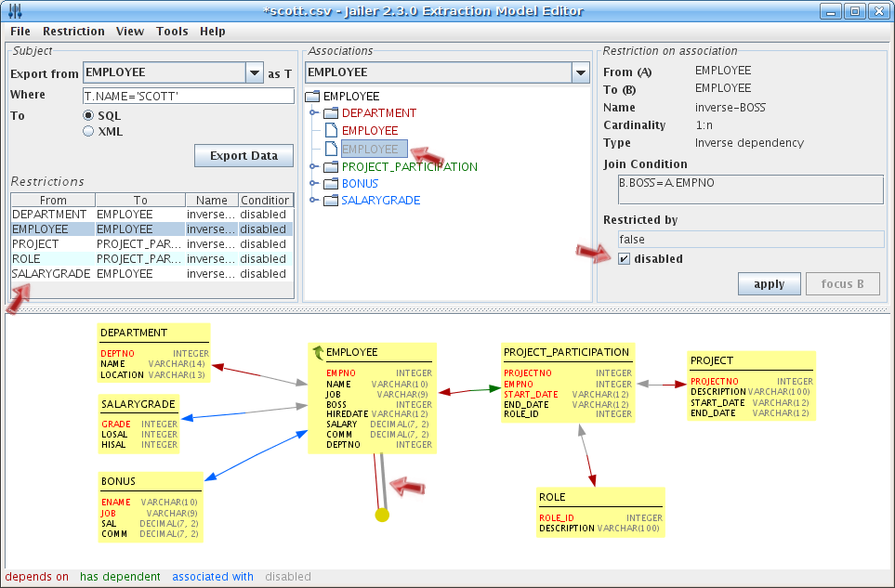Click the BONUS folder icon in tree
Image resolution: width=895 pixels, height=588 pixels.
(331, 184)
